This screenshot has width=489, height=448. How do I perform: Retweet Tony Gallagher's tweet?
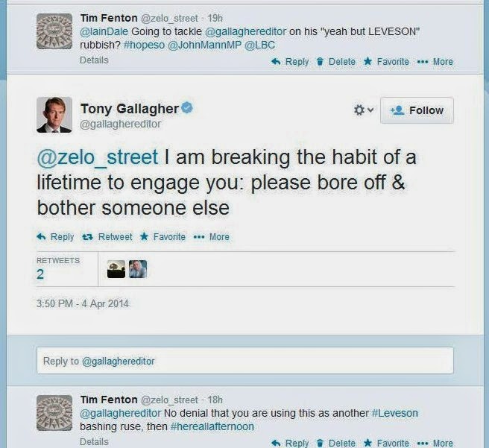107,237
